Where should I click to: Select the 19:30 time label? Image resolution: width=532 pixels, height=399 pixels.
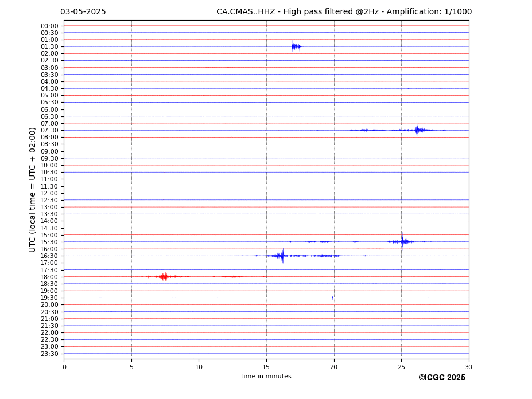pos(49,298)
